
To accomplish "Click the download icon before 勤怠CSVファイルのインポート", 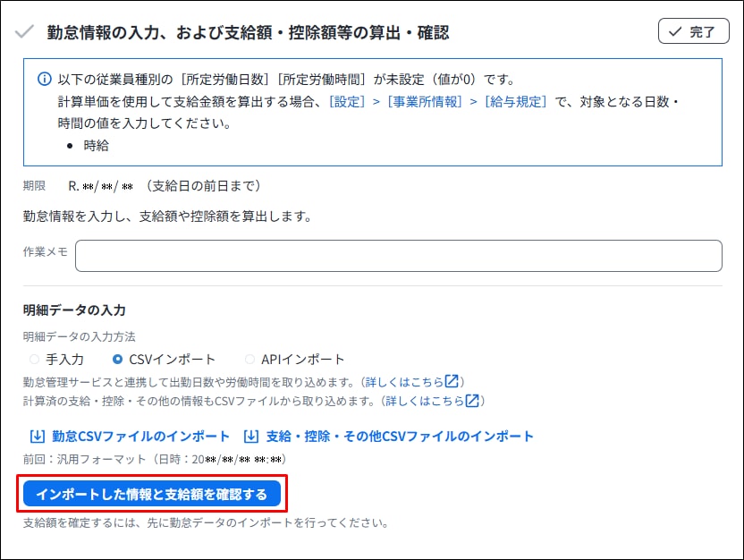I will click(x=37, y=437).
